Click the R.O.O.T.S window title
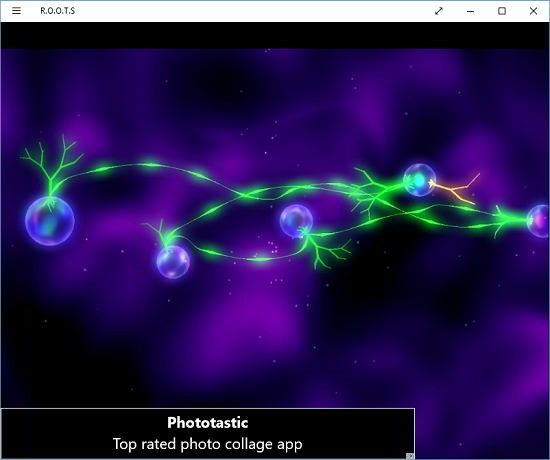Viewport: 550px width, 460px height. pos(58,11)
